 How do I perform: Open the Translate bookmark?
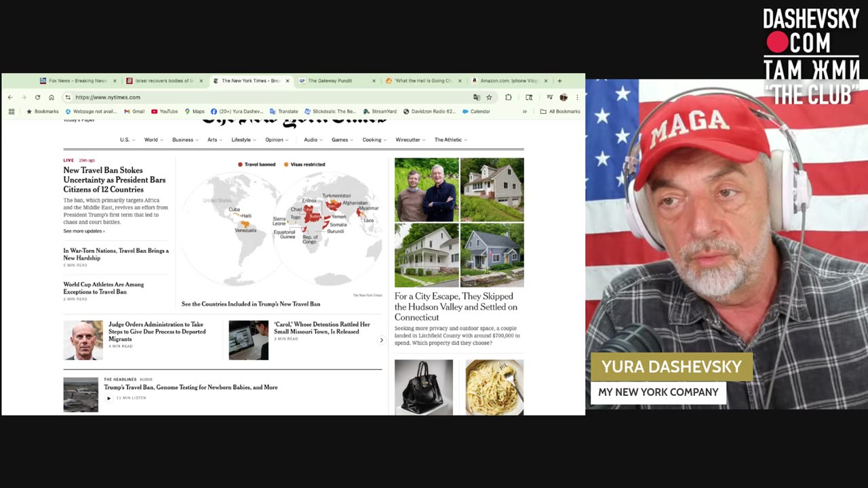pos(283,111)
